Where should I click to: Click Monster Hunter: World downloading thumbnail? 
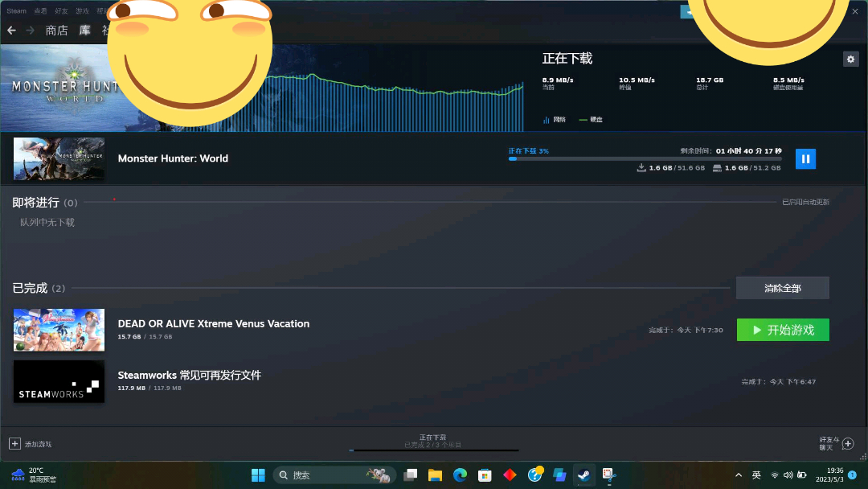pos(59,159)
